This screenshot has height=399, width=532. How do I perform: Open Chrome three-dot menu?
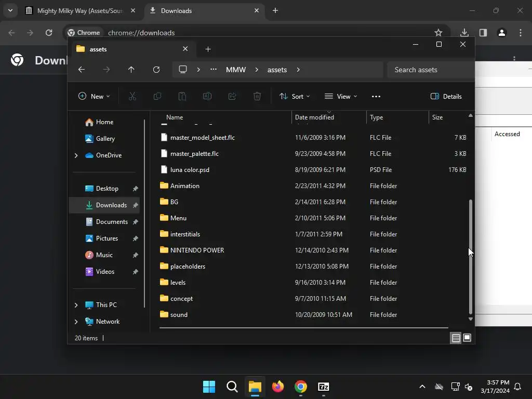521,33
